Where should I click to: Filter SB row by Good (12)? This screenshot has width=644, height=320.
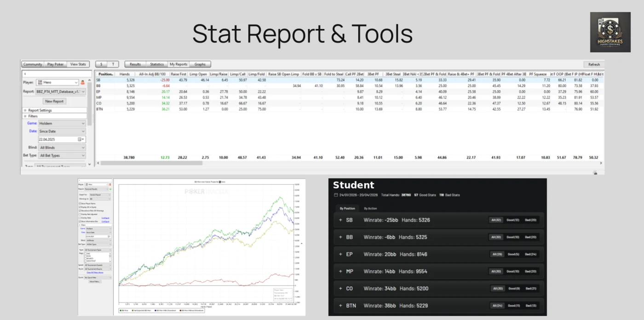click(x=513, y=220)
